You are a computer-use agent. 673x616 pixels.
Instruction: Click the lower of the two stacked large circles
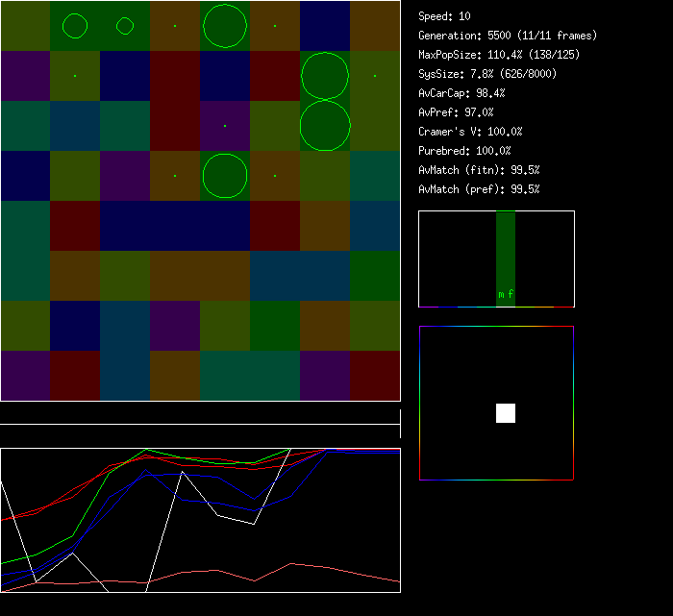pyautogui.click(x=325, y=126)
